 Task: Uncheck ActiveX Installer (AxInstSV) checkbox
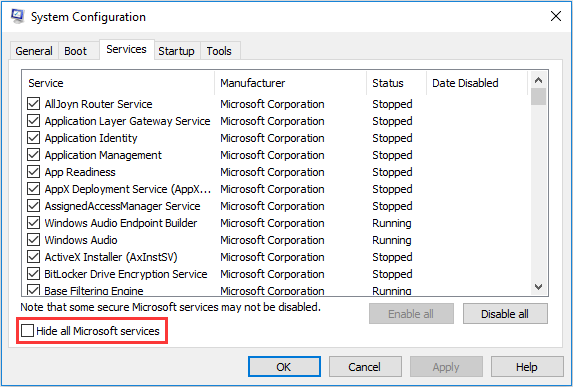click(x=34, y=257)
